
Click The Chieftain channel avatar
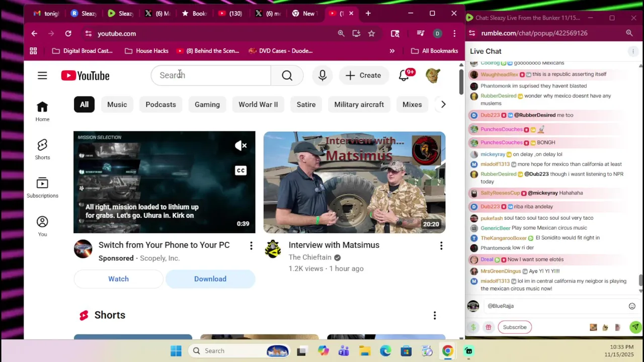[273, 249]
